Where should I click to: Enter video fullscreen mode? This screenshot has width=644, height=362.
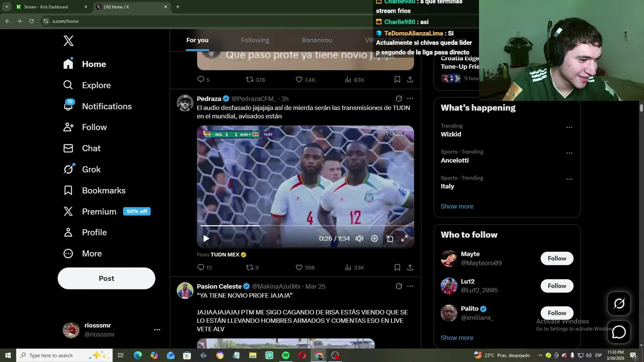tap(404, 239)
